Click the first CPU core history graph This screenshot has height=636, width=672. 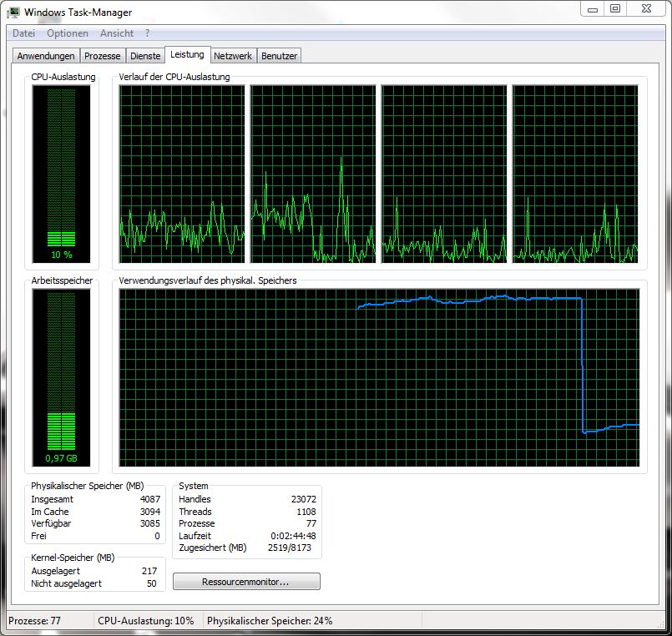[182, 174]
